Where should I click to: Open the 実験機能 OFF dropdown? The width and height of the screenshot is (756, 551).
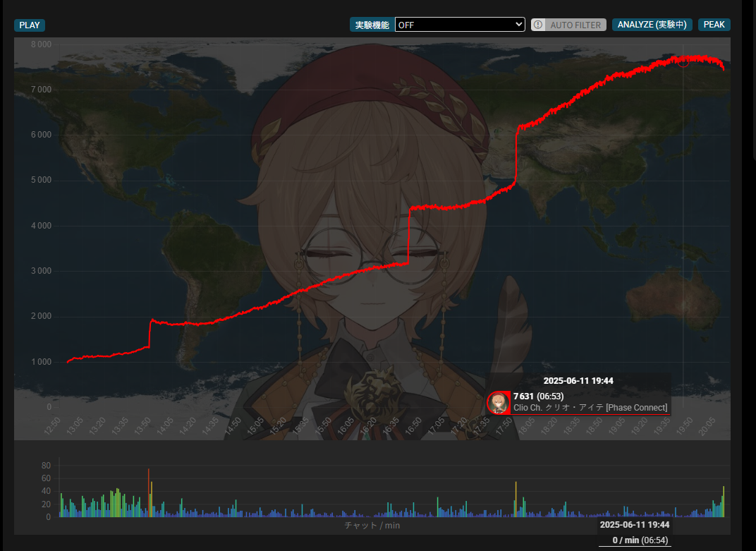coord(460,25)
